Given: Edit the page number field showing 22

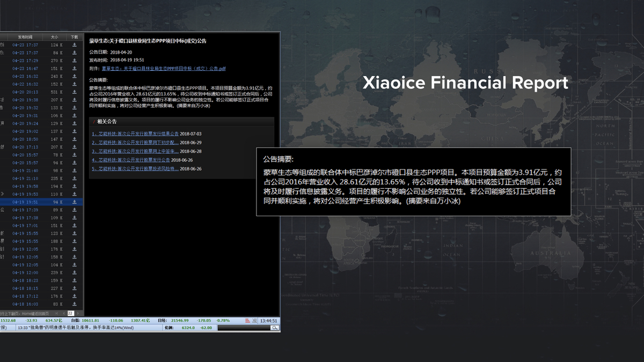Looking at the screenshot, I should 70,313.
